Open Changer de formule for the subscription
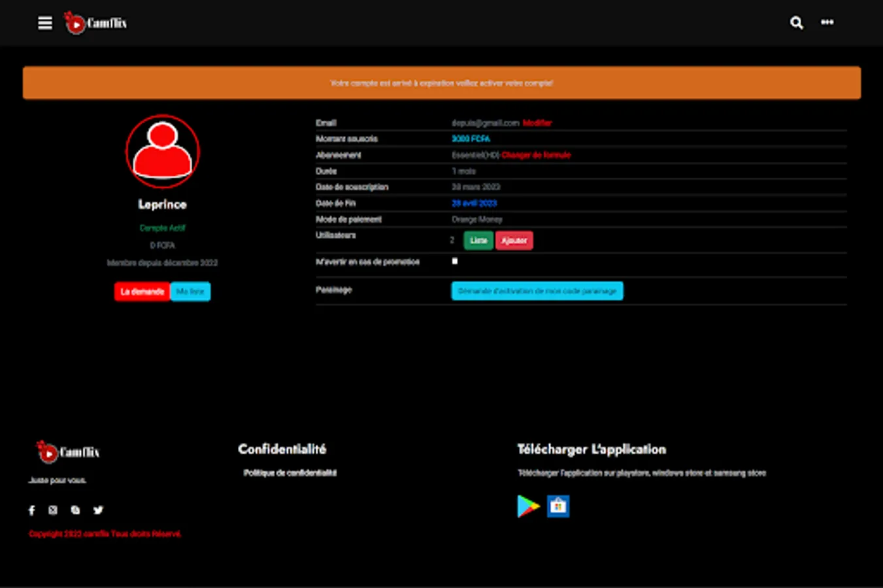 [x=536, y=155]
